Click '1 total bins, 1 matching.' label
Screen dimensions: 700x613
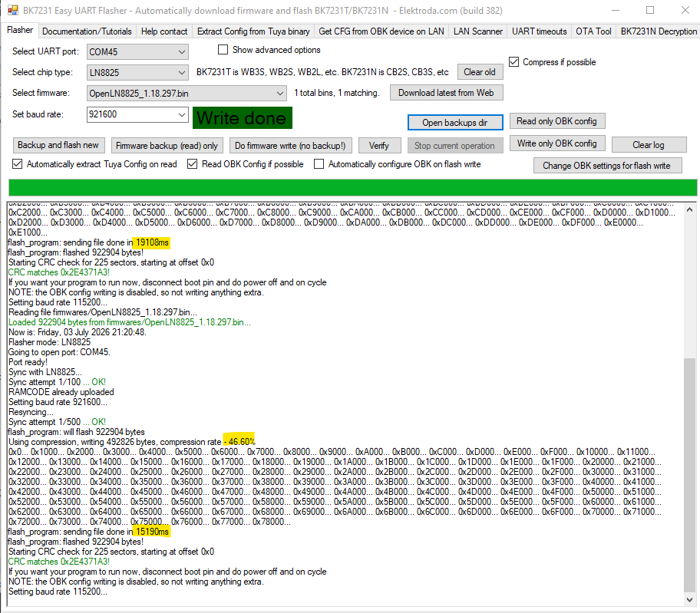point(337,93)
